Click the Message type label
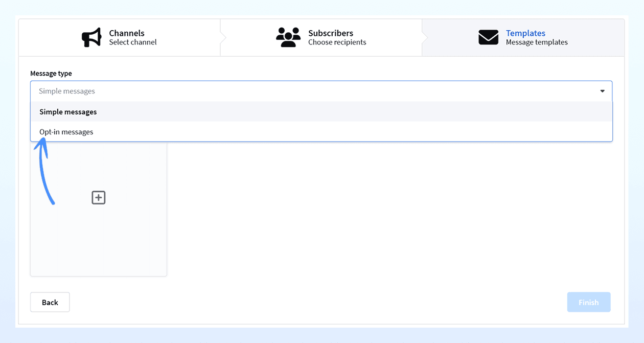The image size is (644, 343). 51,73
